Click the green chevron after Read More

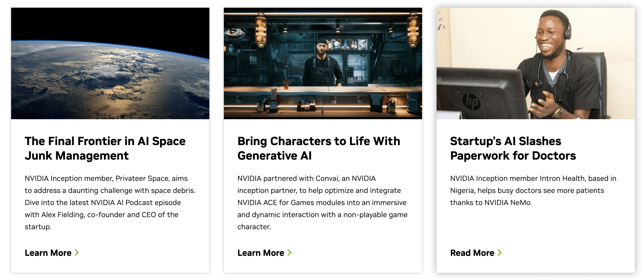click(x=499, y=253)
